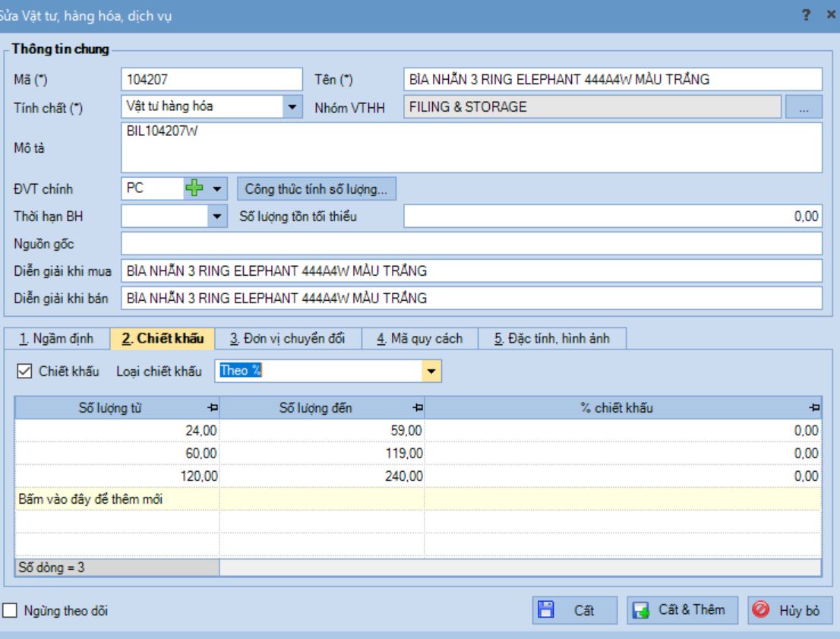Image resolution: width=840 pixels, height=639 pixels.
Task: Expand the Loại chiết khấu dropdown arrow
Action: click(x=431, y=371)
